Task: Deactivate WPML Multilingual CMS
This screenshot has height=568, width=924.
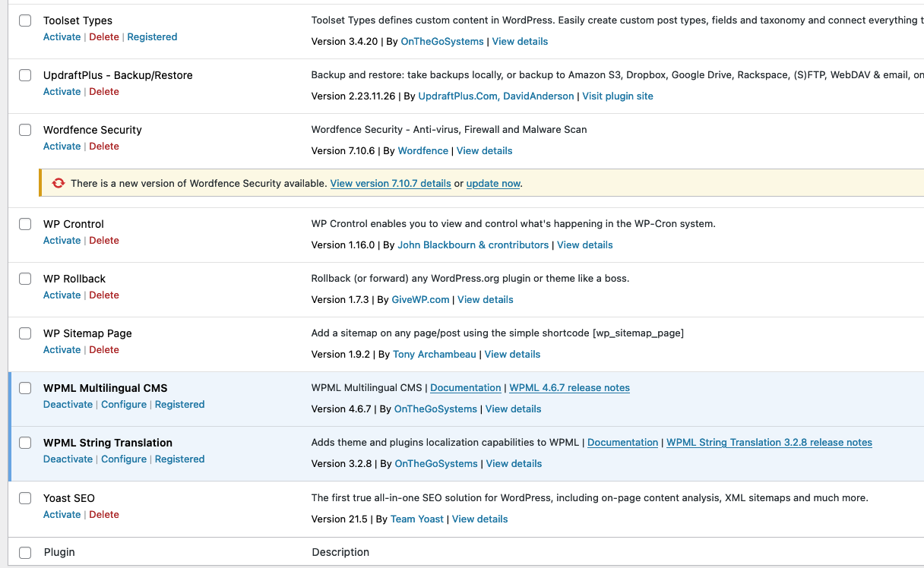Action: [68, 404]
